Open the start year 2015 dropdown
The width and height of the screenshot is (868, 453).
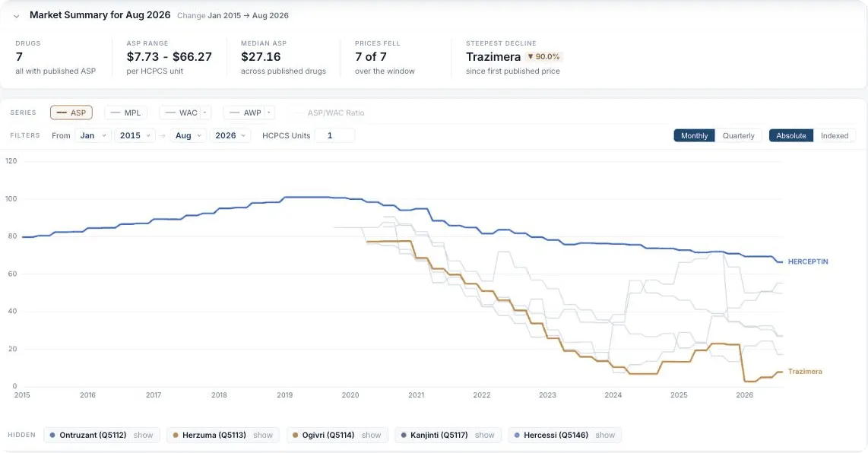(135, 135)
